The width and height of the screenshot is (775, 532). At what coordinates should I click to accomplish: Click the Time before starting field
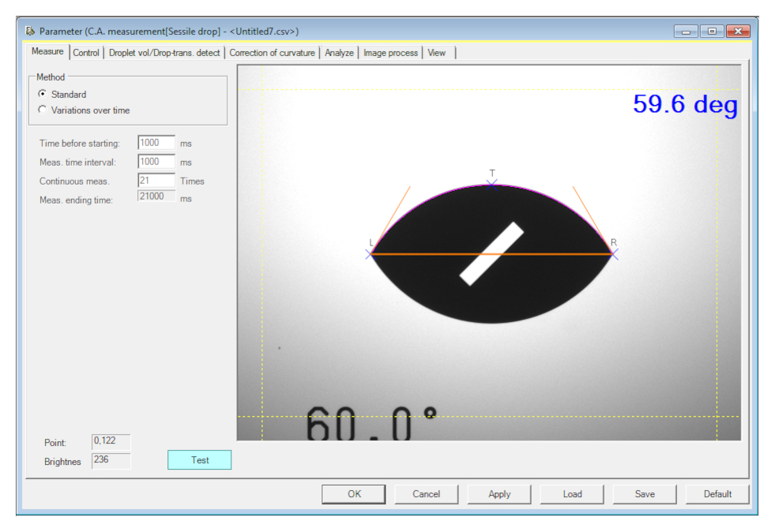tap(156, 143)
